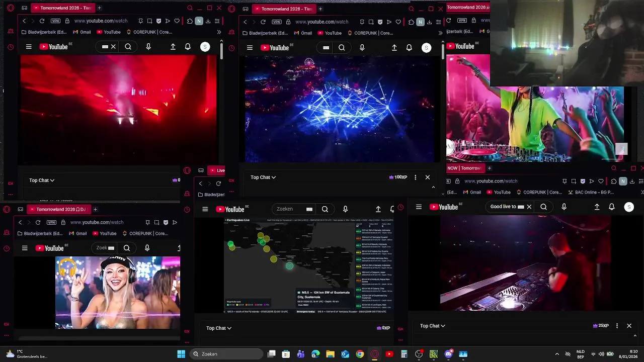
Task: Open notifications bell in top-left YouTube window
Action: point(188,47)
